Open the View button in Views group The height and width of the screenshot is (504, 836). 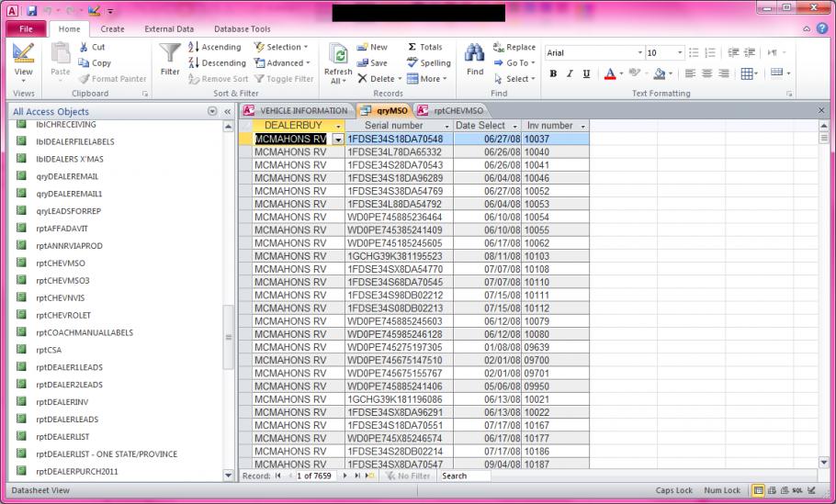(x=24, y=62)
